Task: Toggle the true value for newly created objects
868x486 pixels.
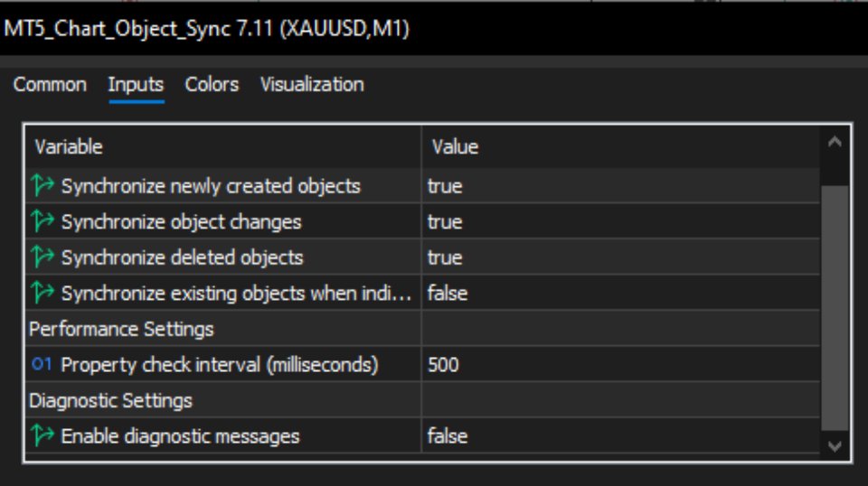Action: point(620,186)
